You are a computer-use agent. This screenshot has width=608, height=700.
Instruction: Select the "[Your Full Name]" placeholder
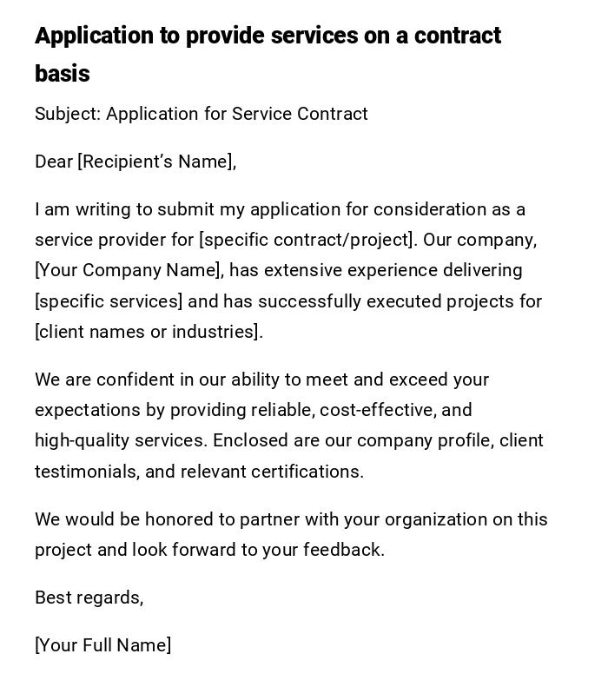click(102, 645)
